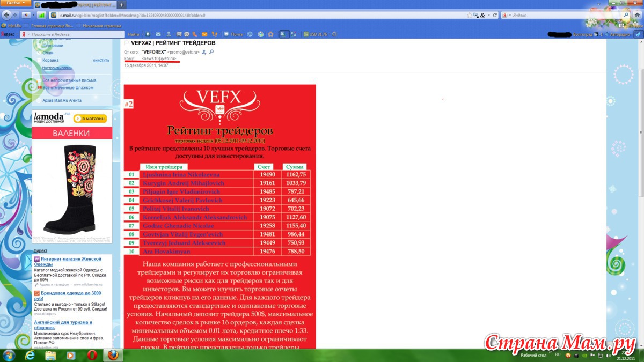Open Настроить папки link

point(57,68)
